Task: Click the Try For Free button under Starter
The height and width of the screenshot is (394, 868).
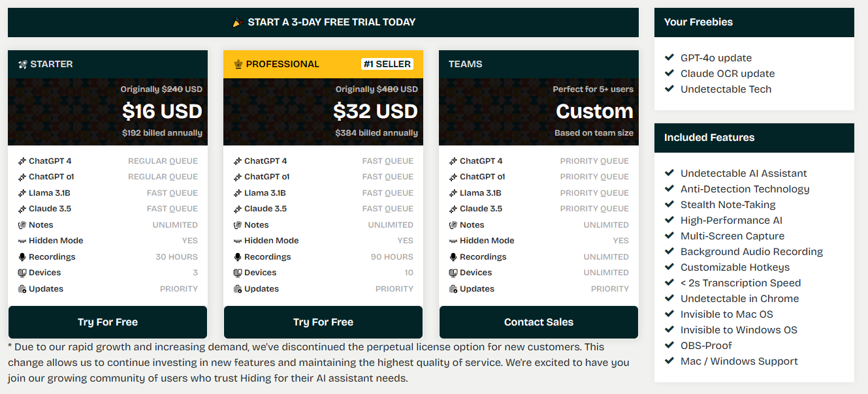Action: [x=108, y=322]
